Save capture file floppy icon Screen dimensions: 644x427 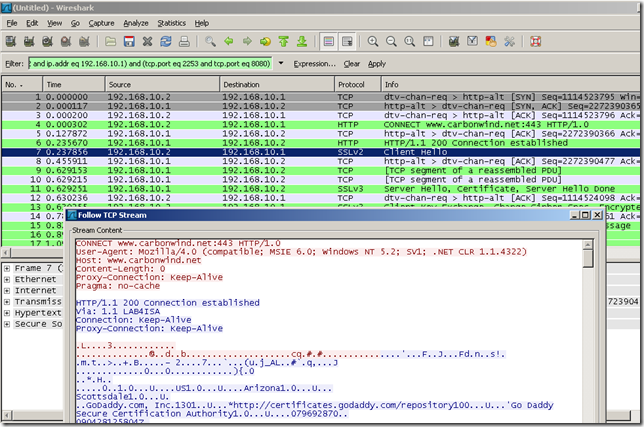129,41
